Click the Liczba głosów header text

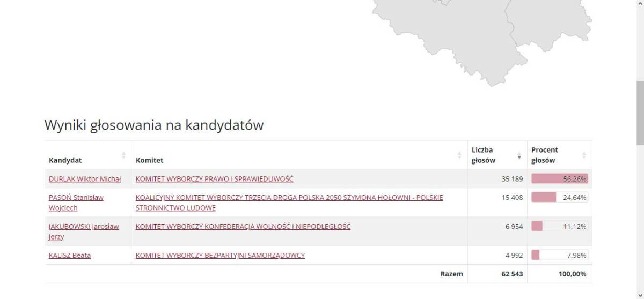[484, 155]
